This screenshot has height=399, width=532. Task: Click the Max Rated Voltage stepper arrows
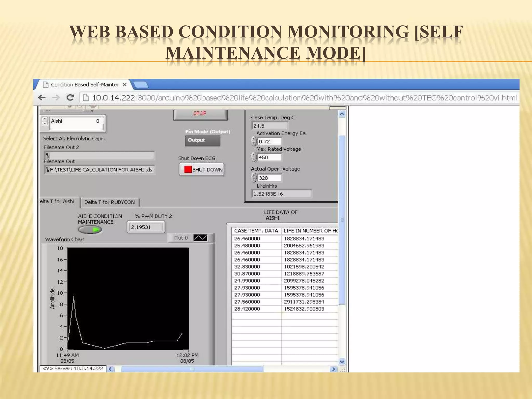[x=254, y=157]
